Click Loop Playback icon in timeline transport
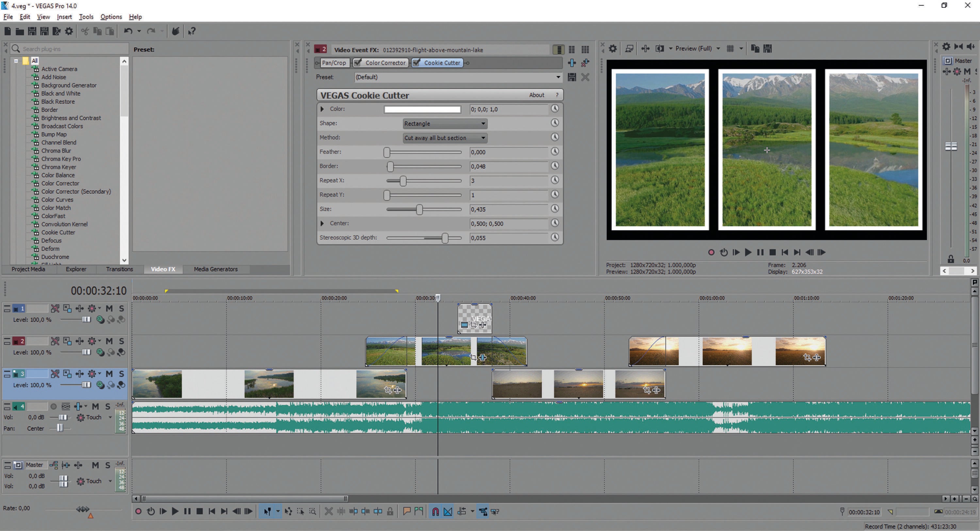980x531 pixels. pos(151,512)
